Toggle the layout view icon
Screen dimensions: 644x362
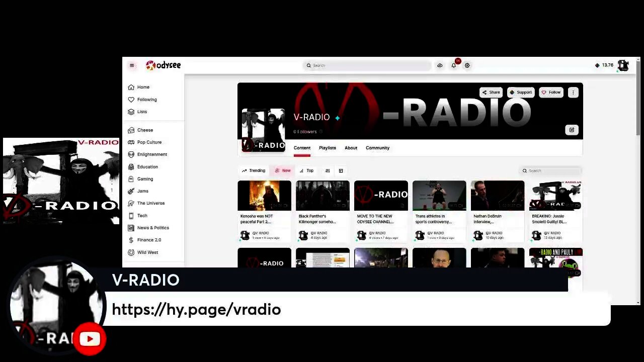[341, 170]
